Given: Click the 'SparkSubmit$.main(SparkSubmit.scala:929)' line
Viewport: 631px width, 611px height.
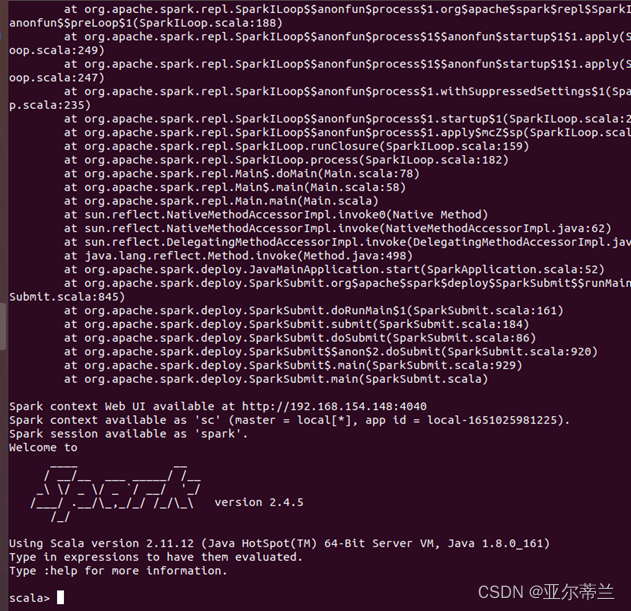Looking at the screenshot, I should (293, 365).
